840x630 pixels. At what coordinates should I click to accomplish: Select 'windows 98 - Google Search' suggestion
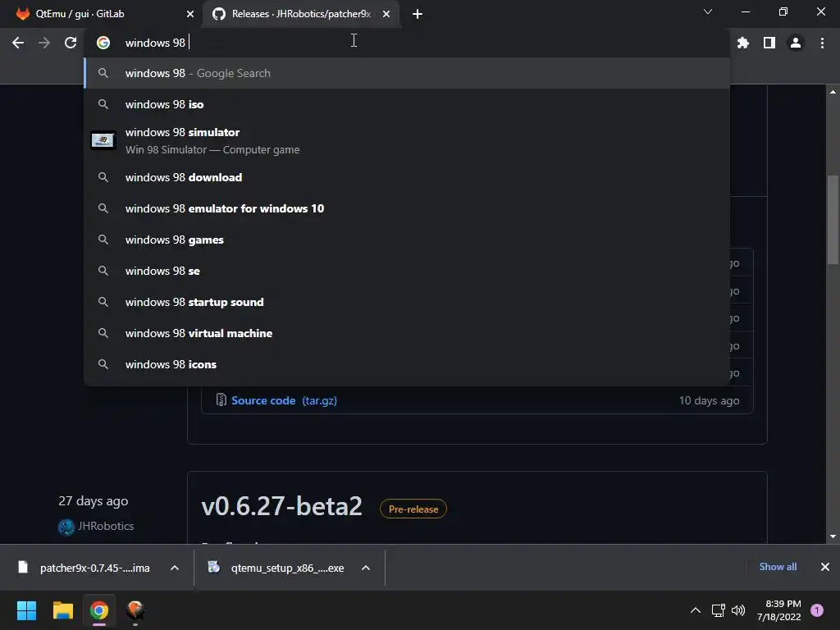[x=407, y=73]
